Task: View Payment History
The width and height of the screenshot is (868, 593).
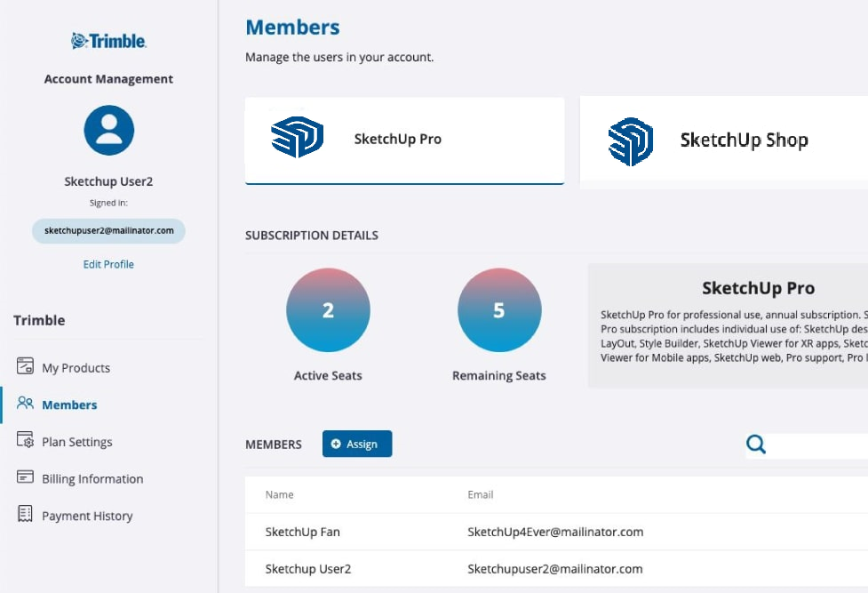Action: pos(87,516)
